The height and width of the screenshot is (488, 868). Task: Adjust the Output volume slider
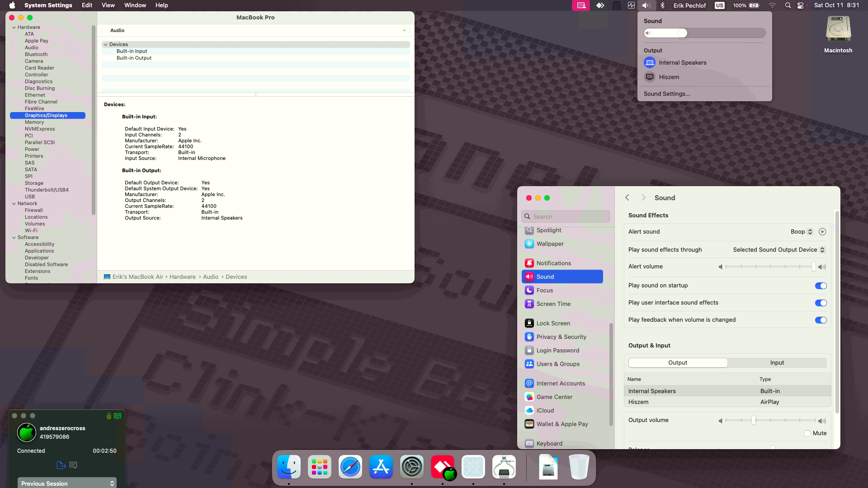point(771,421)
